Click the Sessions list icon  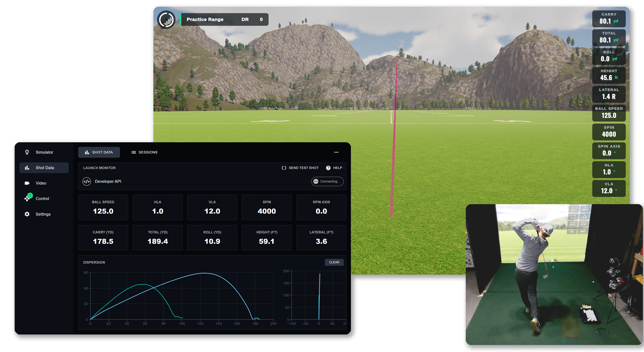(x=133, y=152)
